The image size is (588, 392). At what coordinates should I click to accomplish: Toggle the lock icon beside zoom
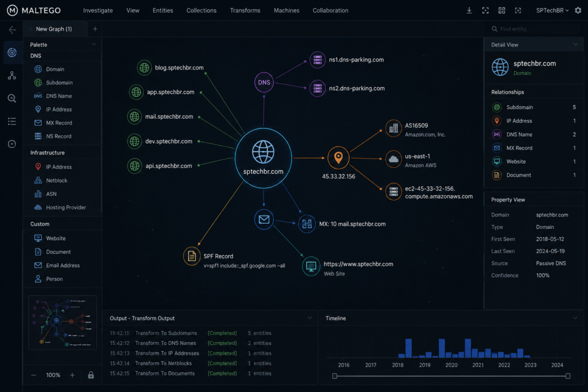pos(91,375)
